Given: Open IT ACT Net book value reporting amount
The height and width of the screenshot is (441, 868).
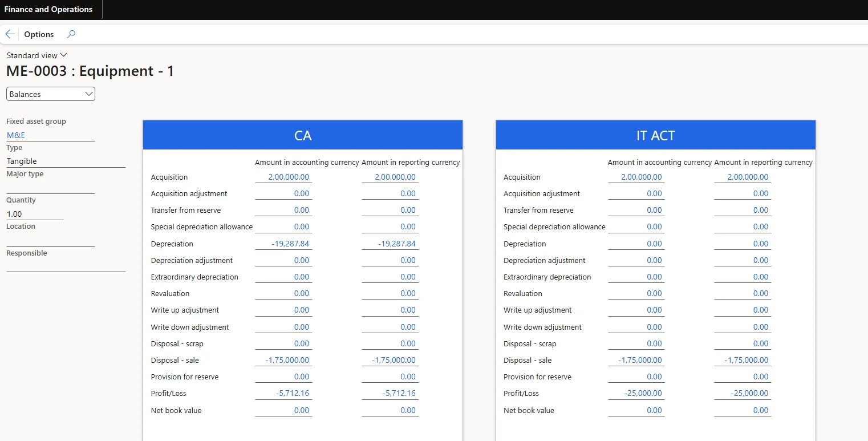Looking at the screenshot, I should (743, 410).
